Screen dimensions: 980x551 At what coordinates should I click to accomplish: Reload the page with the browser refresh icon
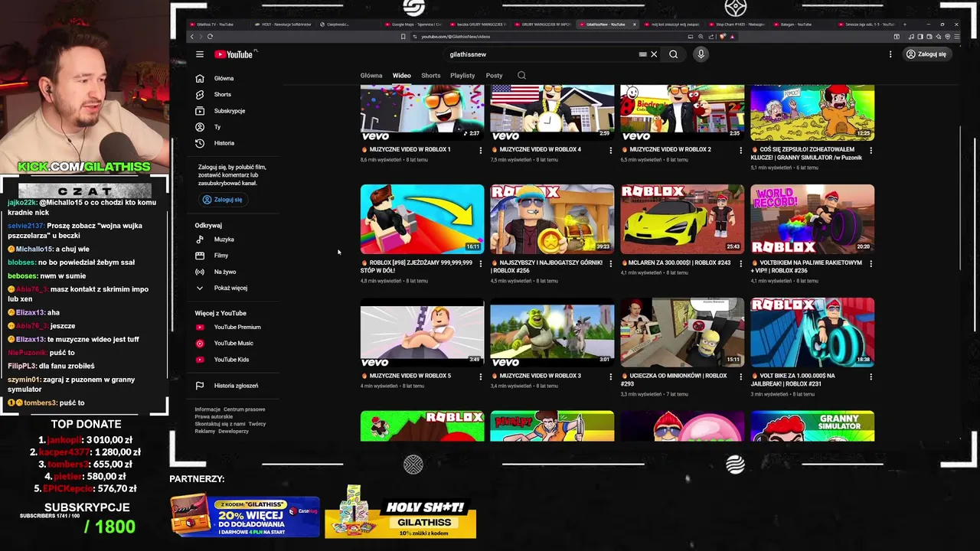pyautogui.click(x=210, y=36)
